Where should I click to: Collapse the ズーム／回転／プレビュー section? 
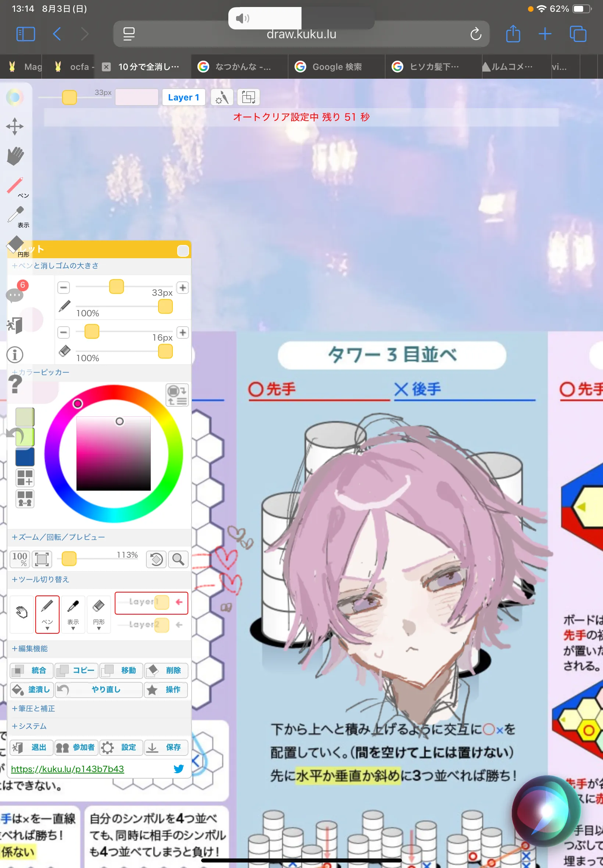tap(58, 537)
